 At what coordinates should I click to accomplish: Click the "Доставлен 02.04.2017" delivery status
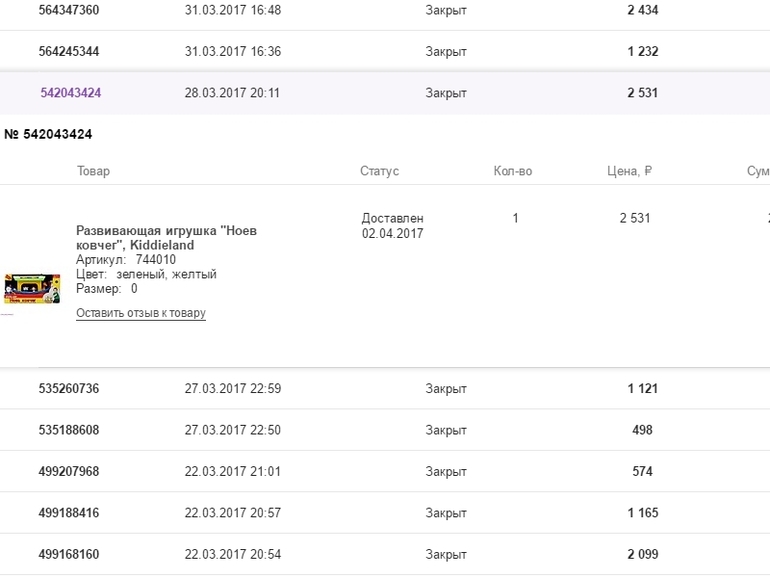393,226
